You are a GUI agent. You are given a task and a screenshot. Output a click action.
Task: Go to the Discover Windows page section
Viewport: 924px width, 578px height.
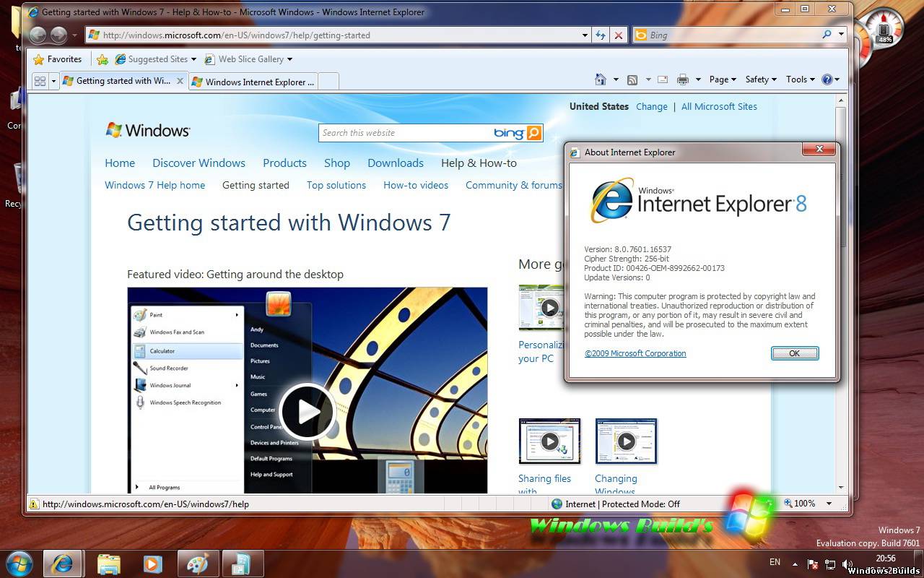[199, 163]
